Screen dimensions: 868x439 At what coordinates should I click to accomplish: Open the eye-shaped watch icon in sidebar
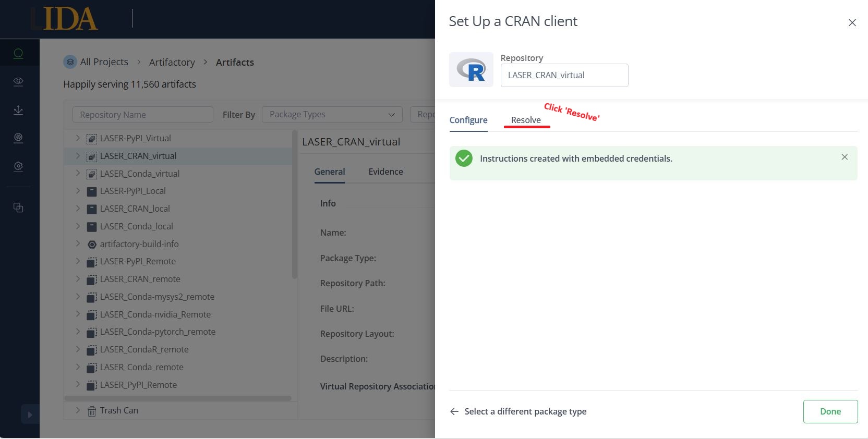(x=18, y=81)
